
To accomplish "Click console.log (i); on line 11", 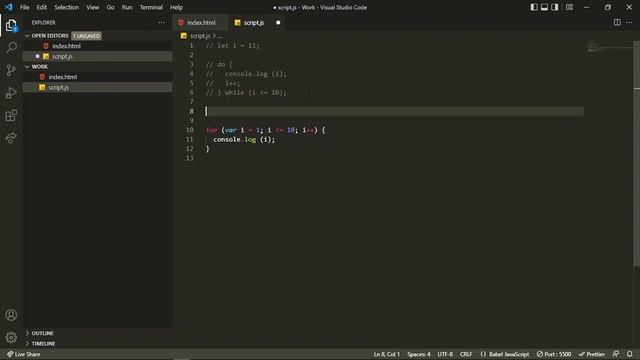I will tap(244, 140).
